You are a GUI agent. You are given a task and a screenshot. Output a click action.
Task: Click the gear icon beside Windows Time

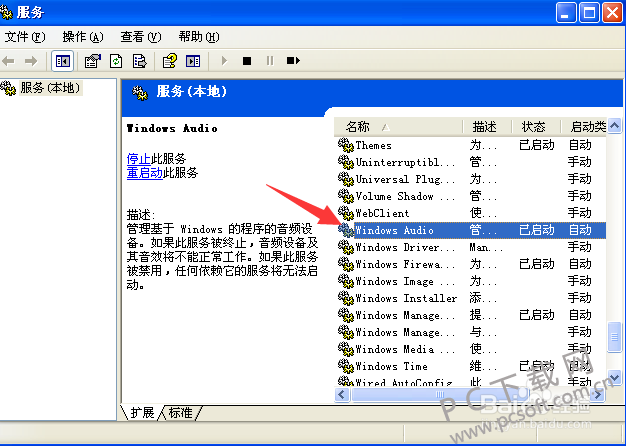pyautogui.click(x=346, y=366)
